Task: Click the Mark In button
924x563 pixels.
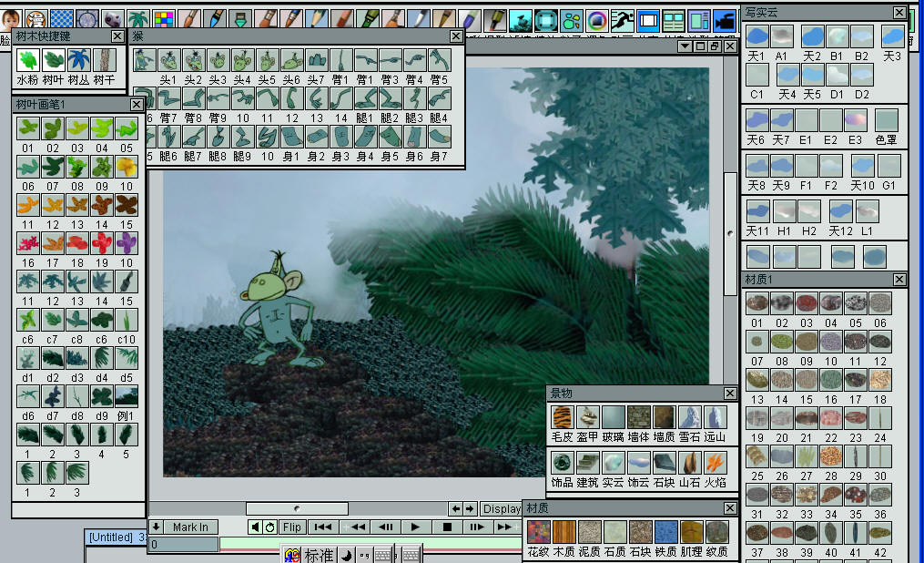Action: [190, 527]
